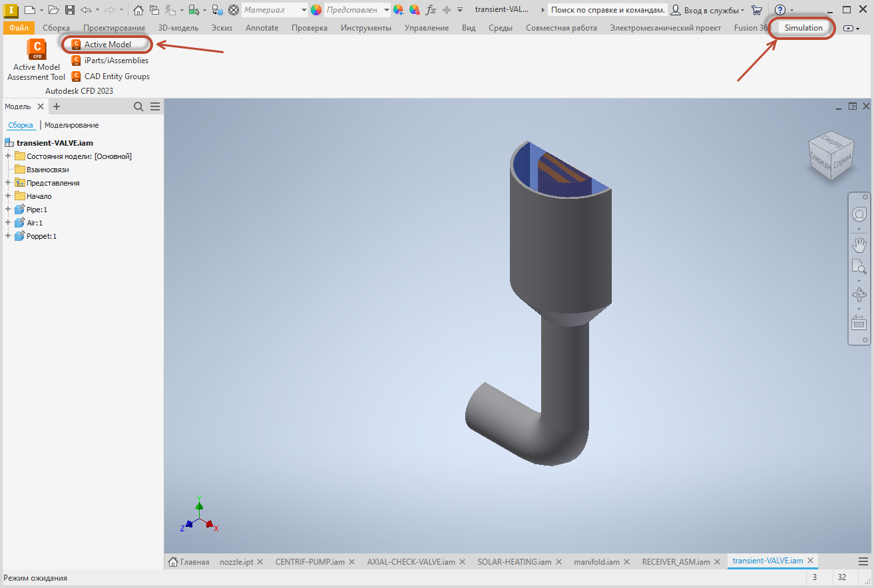Image resolution: width=874 pixels, height=588 pixels.
Task: Expand the Представления node
Action: [x=8, y=183]
